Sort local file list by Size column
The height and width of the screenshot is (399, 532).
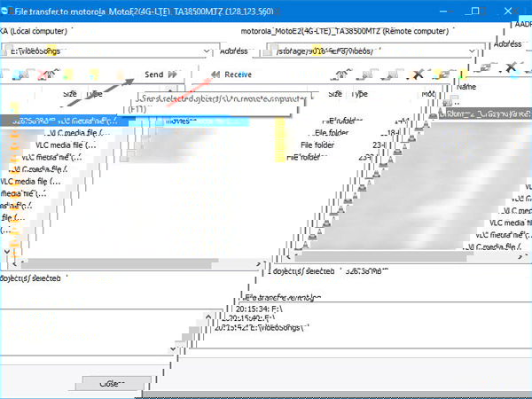(70, 94)
